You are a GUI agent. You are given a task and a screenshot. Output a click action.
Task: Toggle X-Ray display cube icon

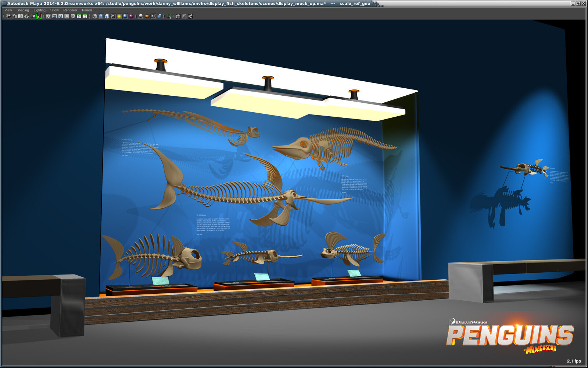(178, 16)
